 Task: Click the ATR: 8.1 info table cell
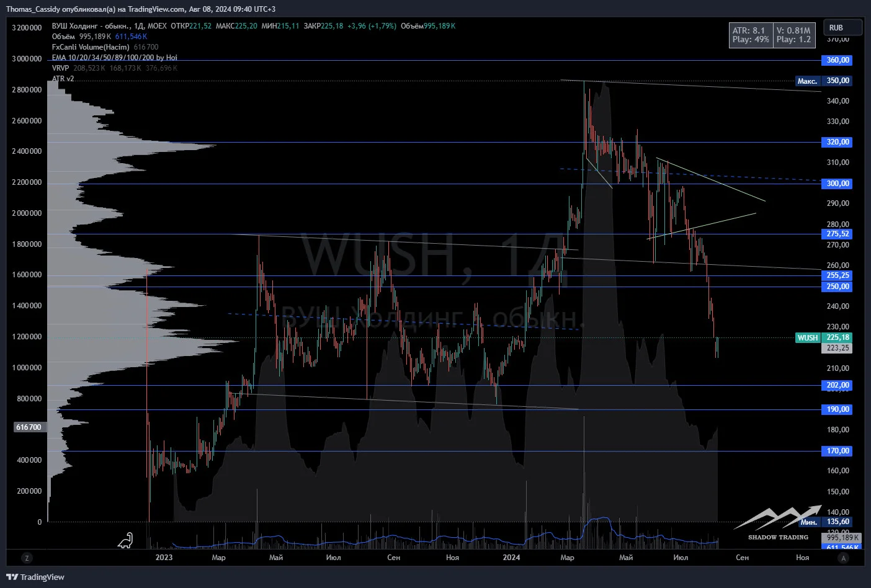click(749, 30)
